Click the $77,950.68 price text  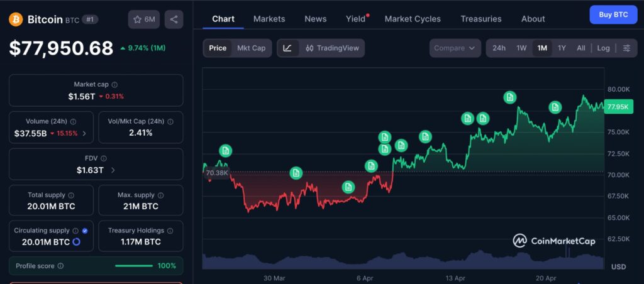(x=61, y=48)
